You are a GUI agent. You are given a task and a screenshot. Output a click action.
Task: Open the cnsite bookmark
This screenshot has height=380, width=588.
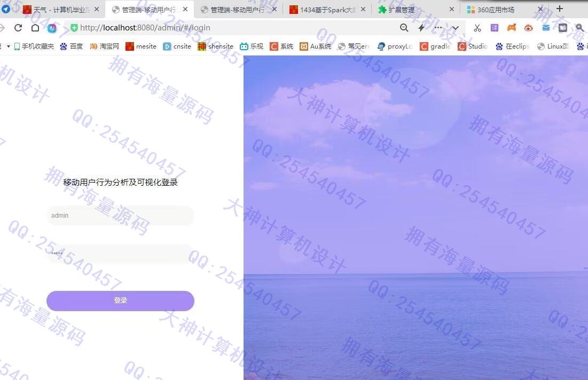pyautogui.click(x=177, y=46)
